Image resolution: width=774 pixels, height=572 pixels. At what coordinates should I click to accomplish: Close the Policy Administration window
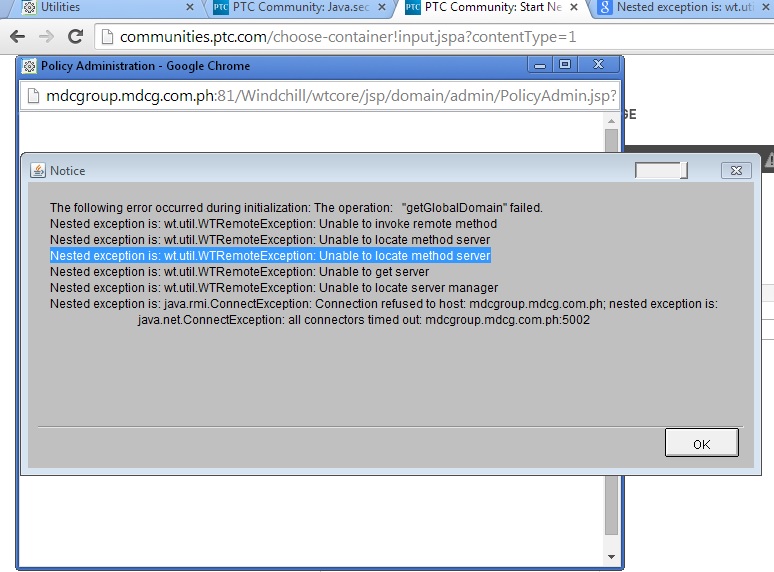[598, 65]
